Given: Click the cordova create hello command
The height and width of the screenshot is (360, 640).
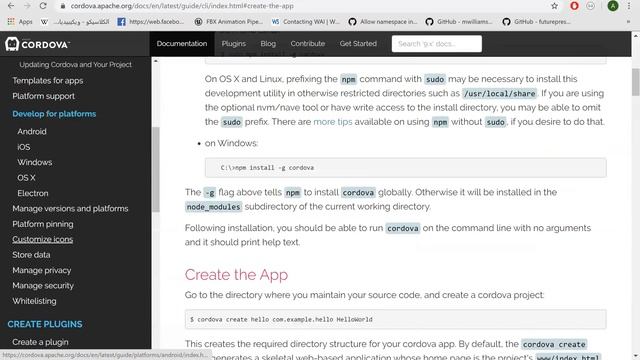Looking at the screenshot, I should [282, 319].
